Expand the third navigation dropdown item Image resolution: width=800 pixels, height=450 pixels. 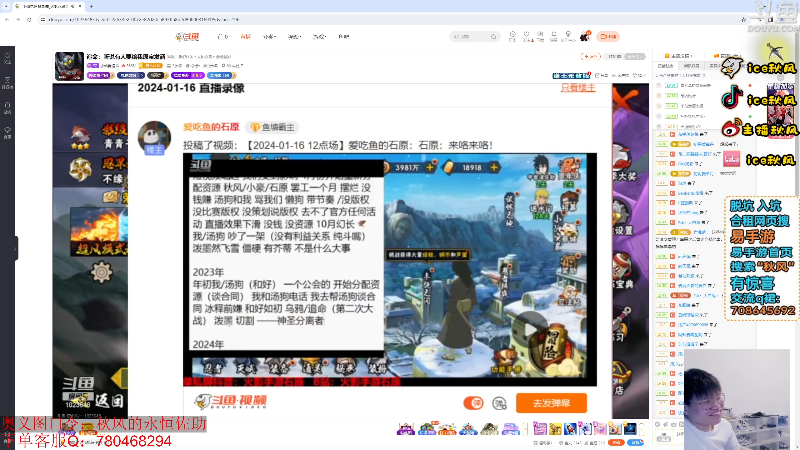(269, 37)
